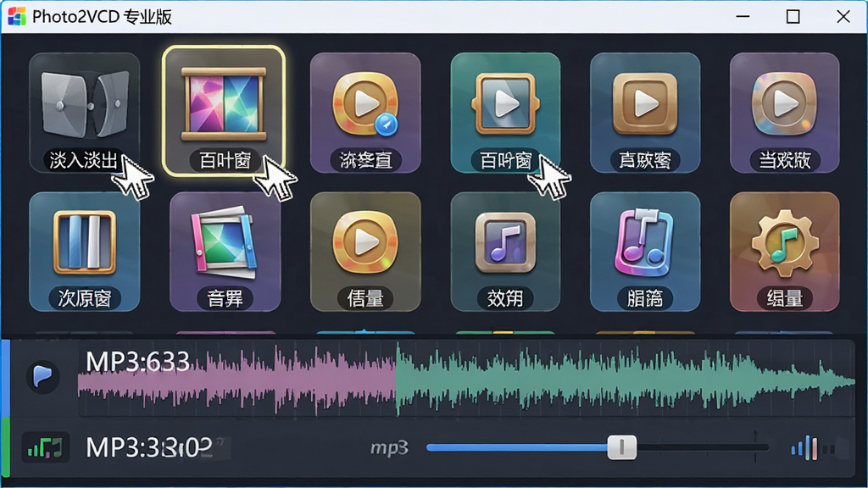Play the MP3 waveform track with blue button
Viewport: 868px width, 488px height.
pyautogui.click(x=42, y=376)
